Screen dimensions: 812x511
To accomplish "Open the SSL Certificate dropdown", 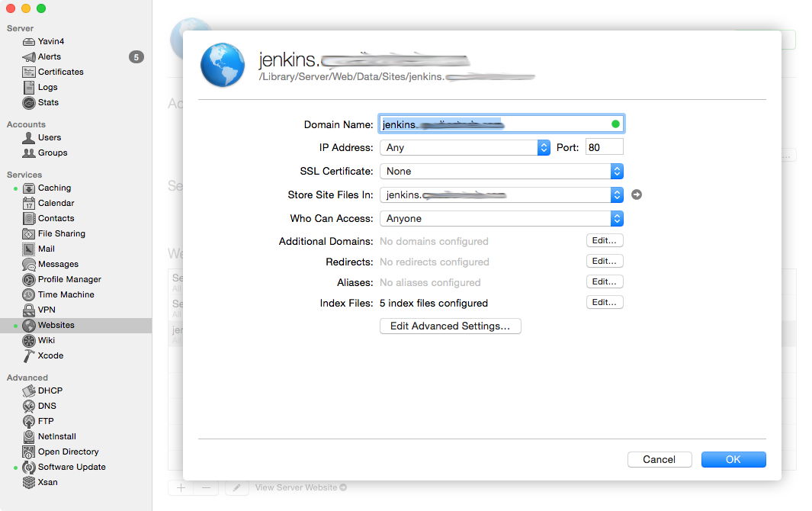I will [x=501, y=171].
